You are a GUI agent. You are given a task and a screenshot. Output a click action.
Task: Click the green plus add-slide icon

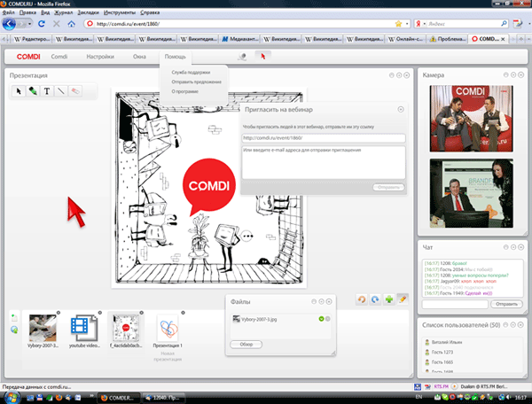(389, 299)
